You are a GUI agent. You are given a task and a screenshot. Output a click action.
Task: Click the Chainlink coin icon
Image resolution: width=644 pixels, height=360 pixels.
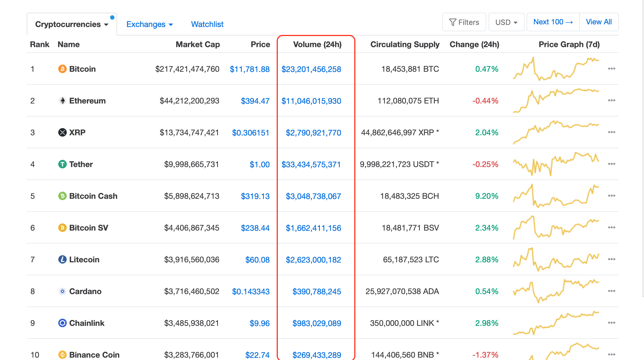click(62, 323)
